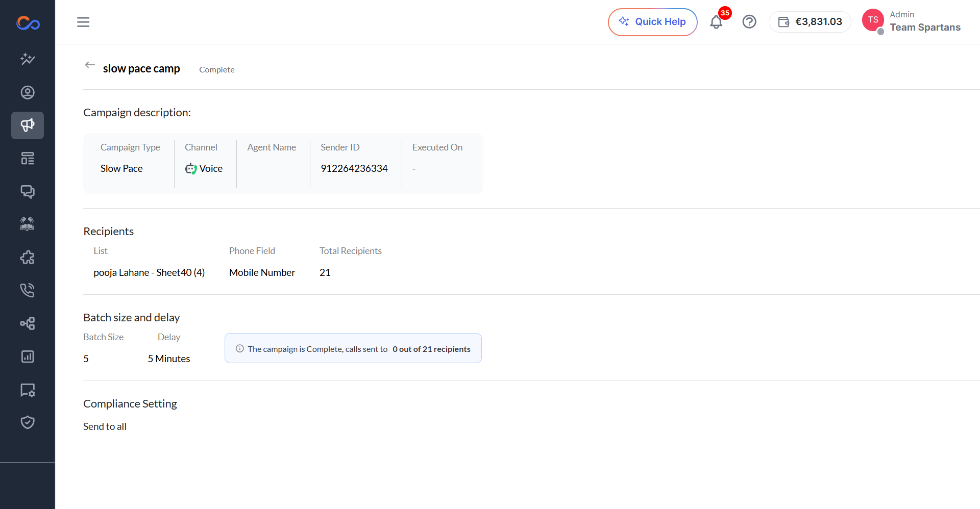The image size is (980, 509).
Task: Open the conversations chat icon in sidebar
Action: [x=28, y=192]
